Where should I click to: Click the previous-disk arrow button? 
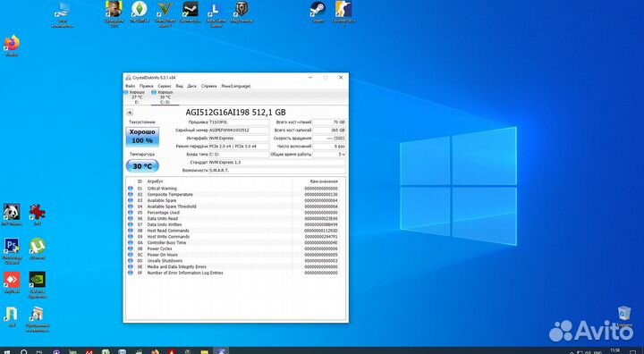coord(130,112)
